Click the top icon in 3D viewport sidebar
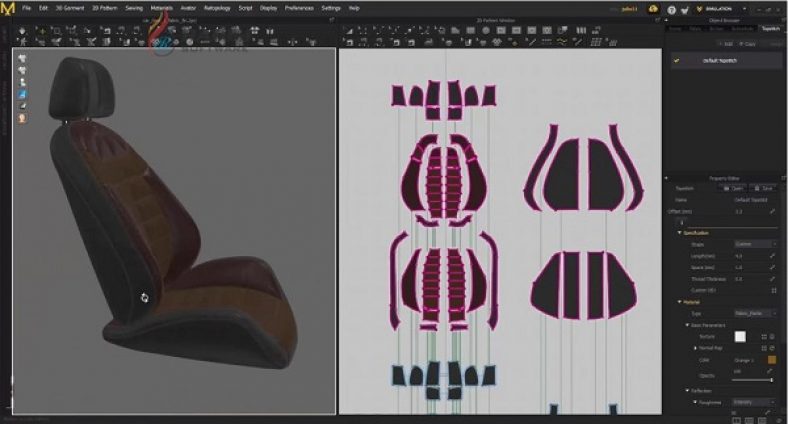The width and height of the screenshot is (788, 424). (22, 59)
